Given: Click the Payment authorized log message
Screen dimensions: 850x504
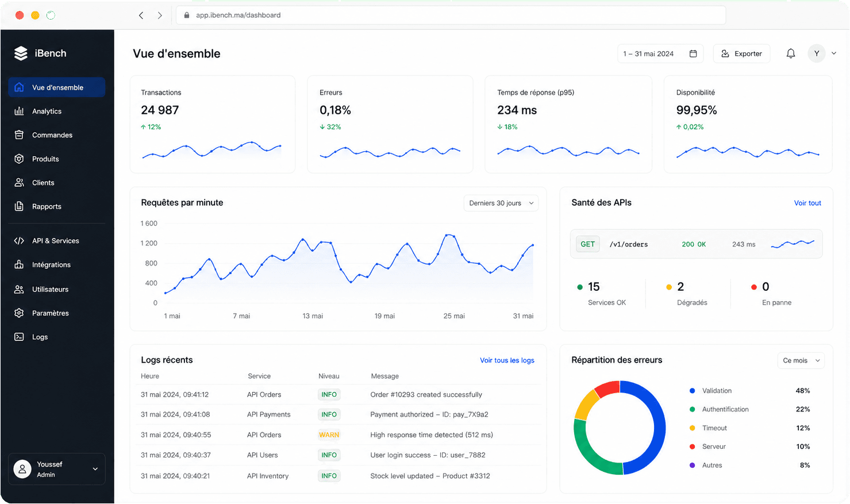Looking at the screenshot, I should (429, 414).
